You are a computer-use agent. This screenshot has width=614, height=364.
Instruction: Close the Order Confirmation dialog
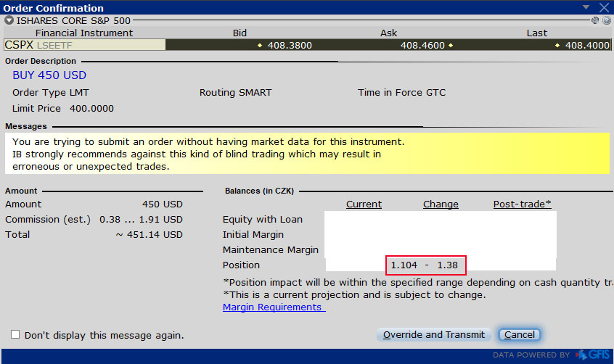pyautogui.click(x=605, y=7)
